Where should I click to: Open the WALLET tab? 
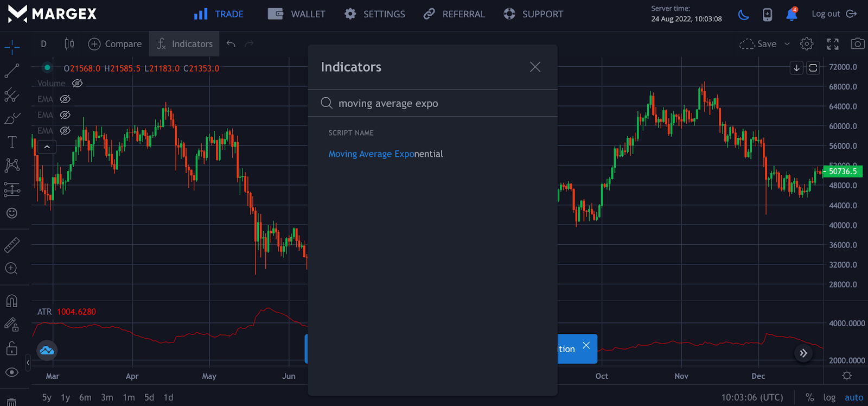(x=297, y=14)
